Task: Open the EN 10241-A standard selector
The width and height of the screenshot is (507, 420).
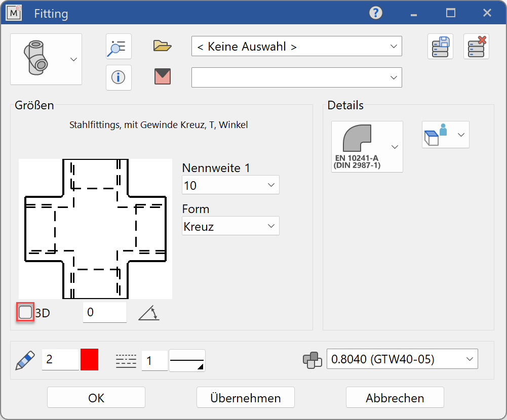Action: point(367,147)
